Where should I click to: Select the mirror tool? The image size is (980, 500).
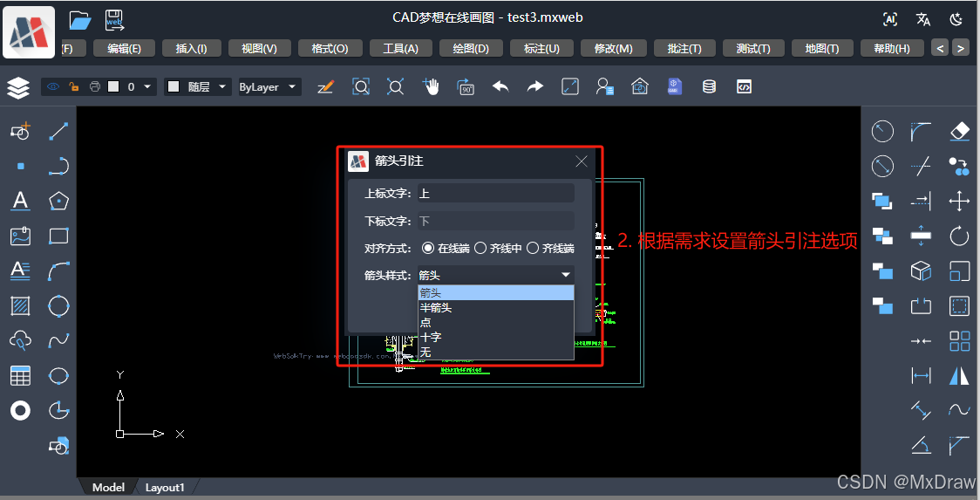coord(959,375)
